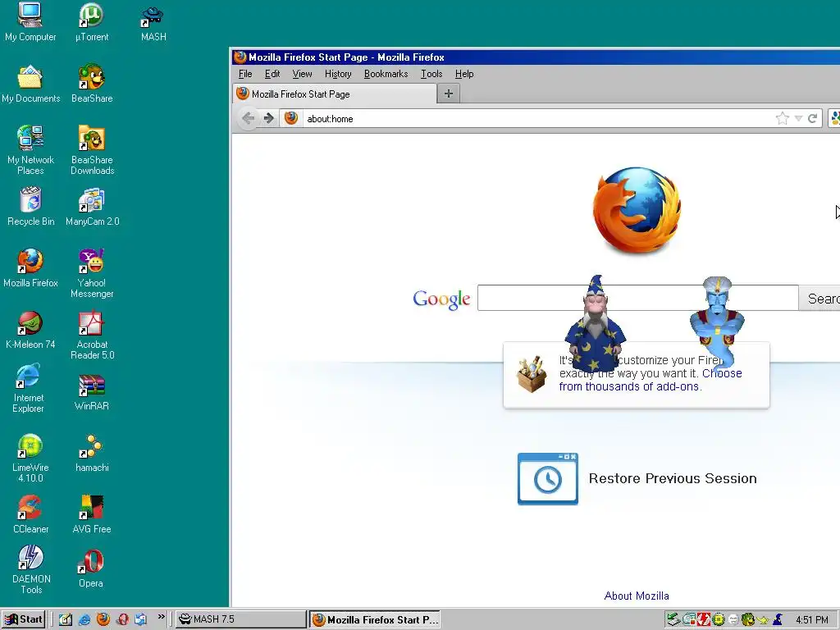Screen dimensions: 840x630
Task: Open BearShare Downloads folder shortcut
Action: coord(92,150)
